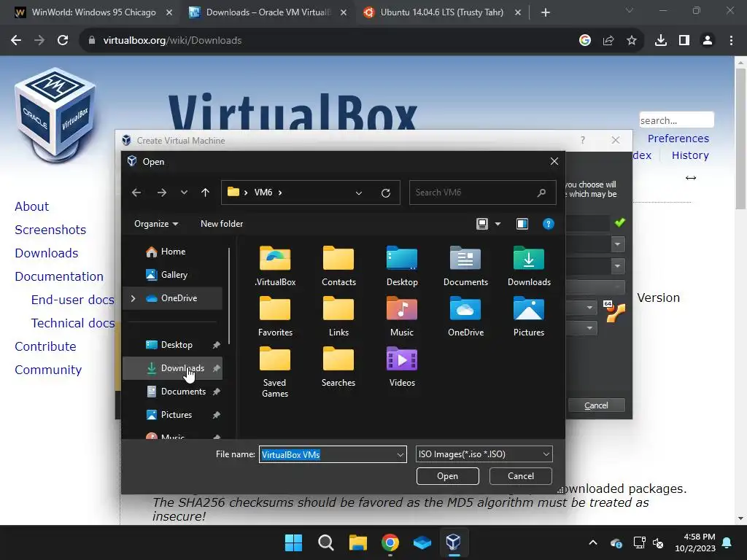Image resolution: width=747 pixels, height=560 pixels.
Task: Open a new Chrome tab
Action: tap(546, 12)
